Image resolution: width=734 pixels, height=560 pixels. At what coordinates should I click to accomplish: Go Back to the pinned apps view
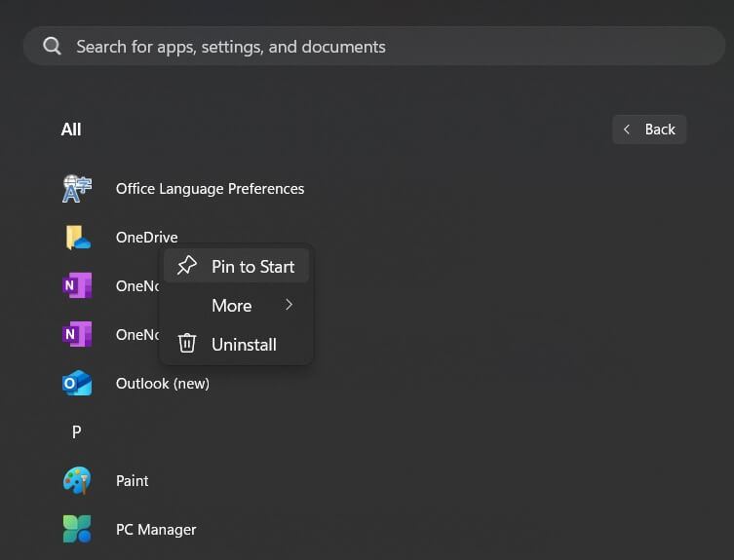649,130
